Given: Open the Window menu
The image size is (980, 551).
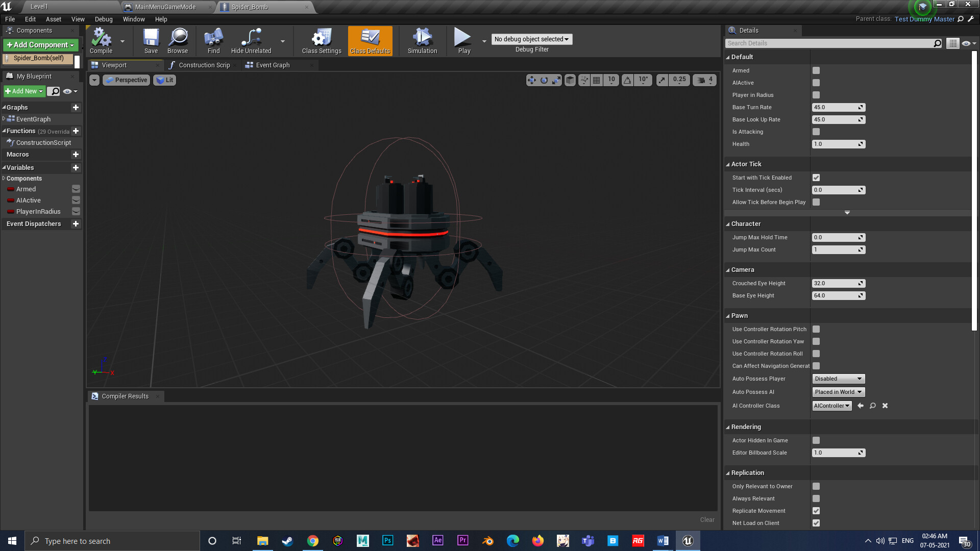Looking at the screenshot, I should click(133, 19).
